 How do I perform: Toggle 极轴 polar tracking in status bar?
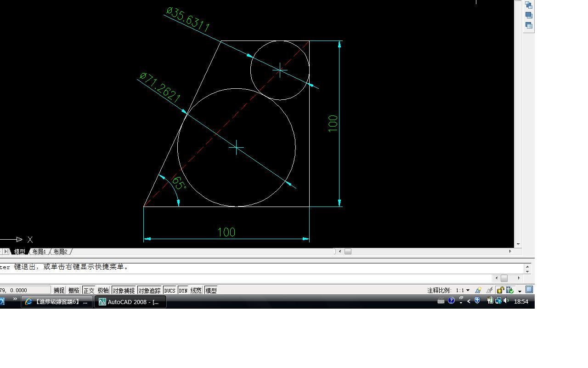click(103, 290)
